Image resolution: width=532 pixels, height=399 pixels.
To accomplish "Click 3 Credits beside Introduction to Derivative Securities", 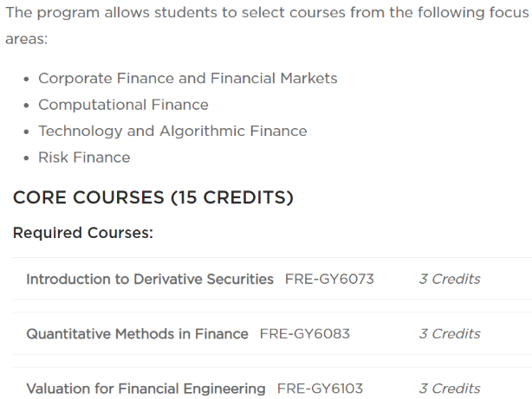I will [x=449, y=279].
